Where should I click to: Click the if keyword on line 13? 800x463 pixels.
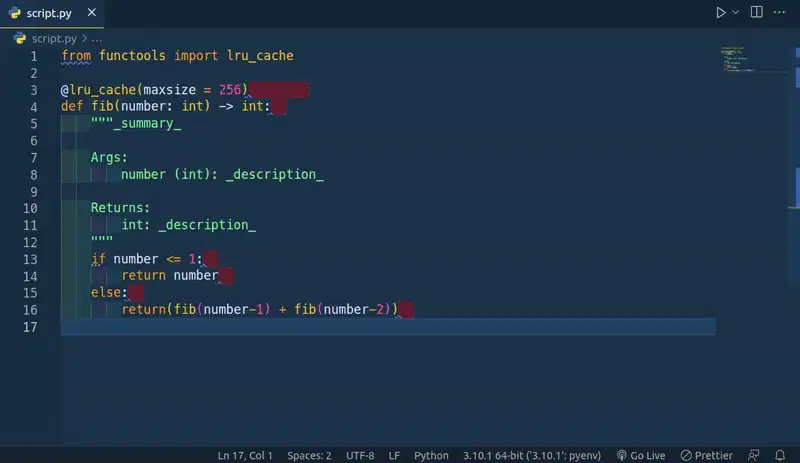tap(98, 259)
